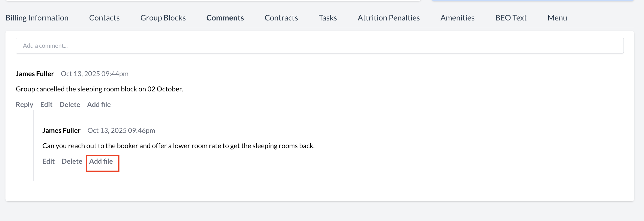This screenshot has height=221, width=644.
Task: Delete the reply about offering lower rates
Action: (x=72, y=161)
